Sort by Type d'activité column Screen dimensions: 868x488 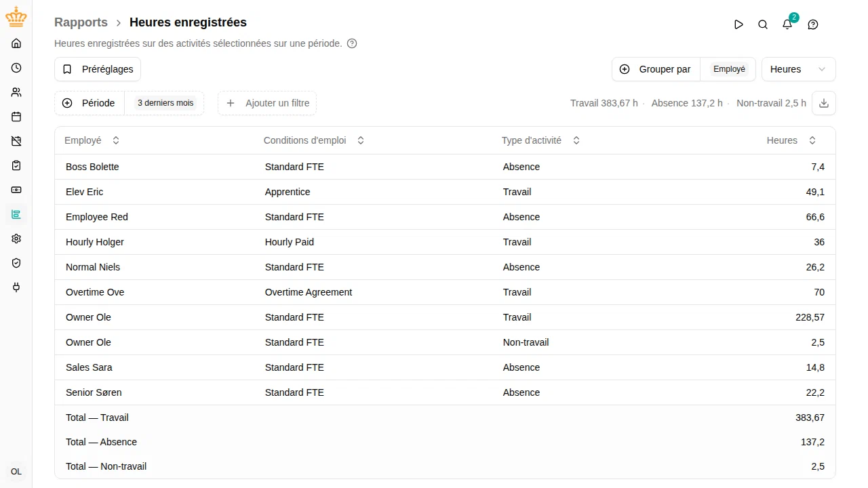tap(541, 140)
